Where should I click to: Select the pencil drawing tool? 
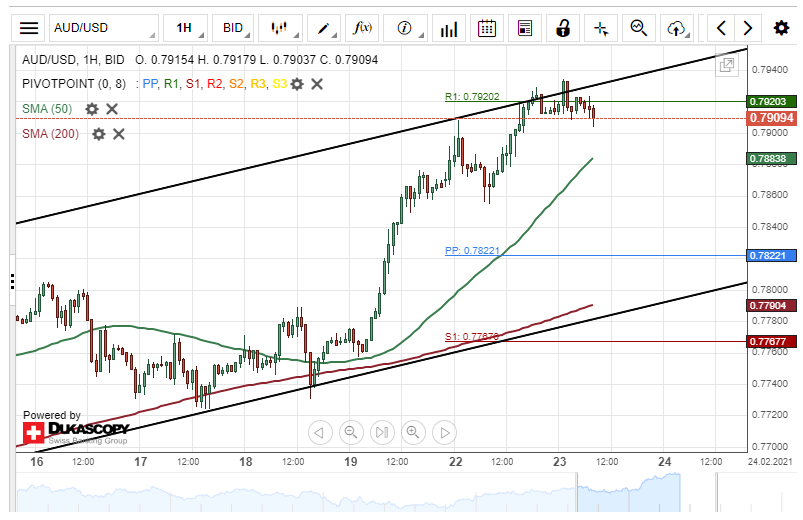324,28
